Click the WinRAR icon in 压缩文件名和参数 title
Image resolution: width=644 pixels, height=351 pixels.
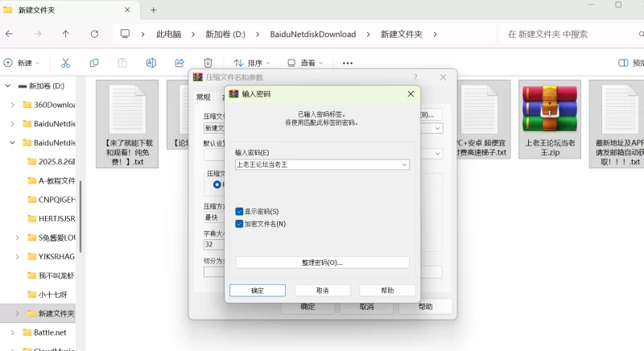[x=198, y=76]
